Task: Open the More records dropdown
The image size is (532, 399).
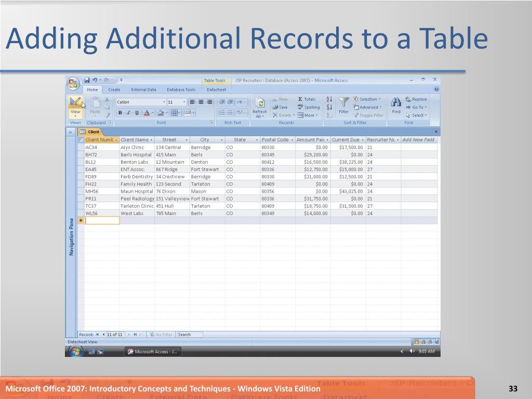Action: [308, 115]
